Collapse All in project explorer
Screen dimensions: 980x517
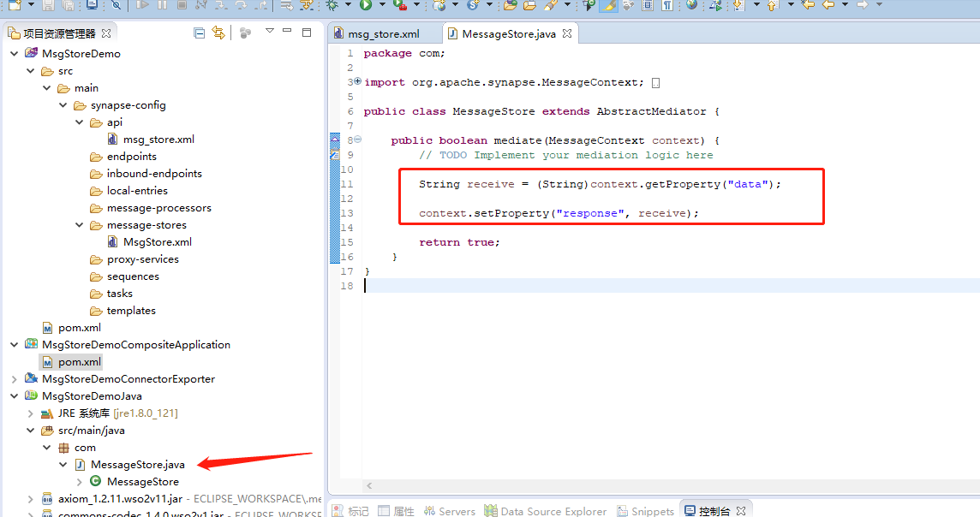pos(199,33)
